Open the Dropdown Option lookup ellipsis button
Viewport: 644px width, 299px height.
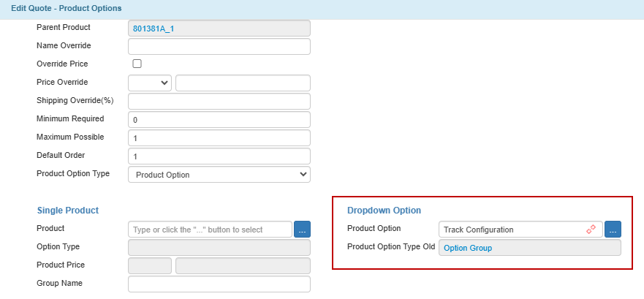[x=613, y=229]
